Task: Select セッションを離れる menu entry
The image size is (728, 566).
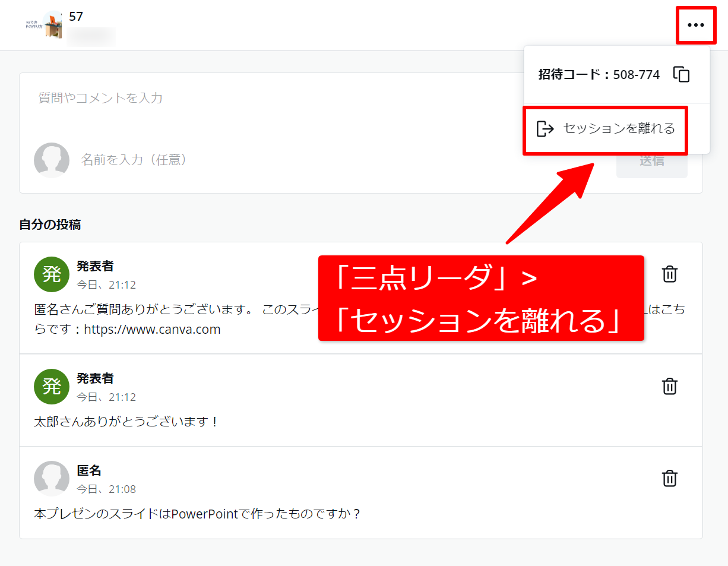Action: pyautogui.click(x=605, y=129)
